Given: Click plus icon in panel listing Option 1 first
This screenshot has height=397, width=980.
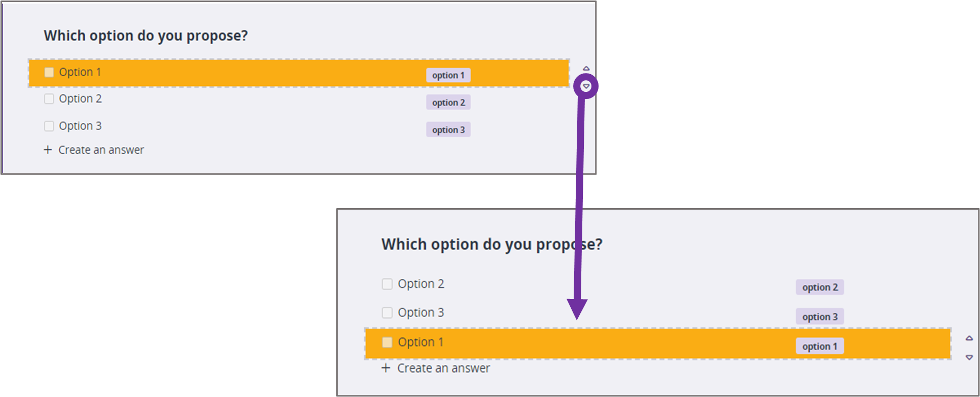Looking at the screenshot, I should pos(48,150).
